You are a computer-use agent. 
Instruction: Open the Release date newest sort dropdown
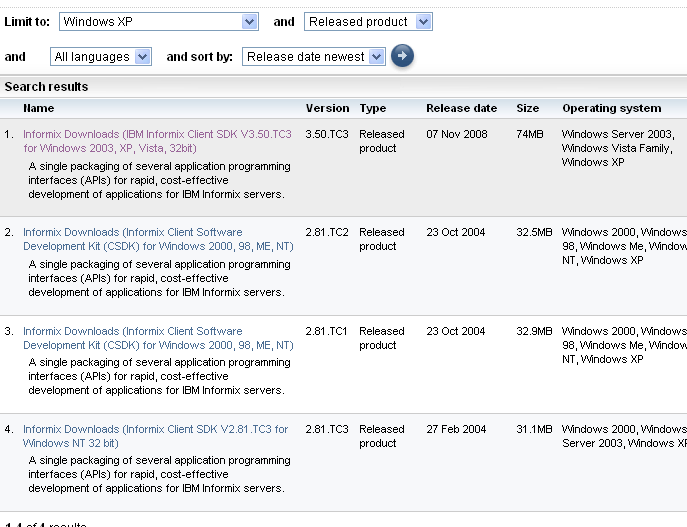[x=314, y=57]
